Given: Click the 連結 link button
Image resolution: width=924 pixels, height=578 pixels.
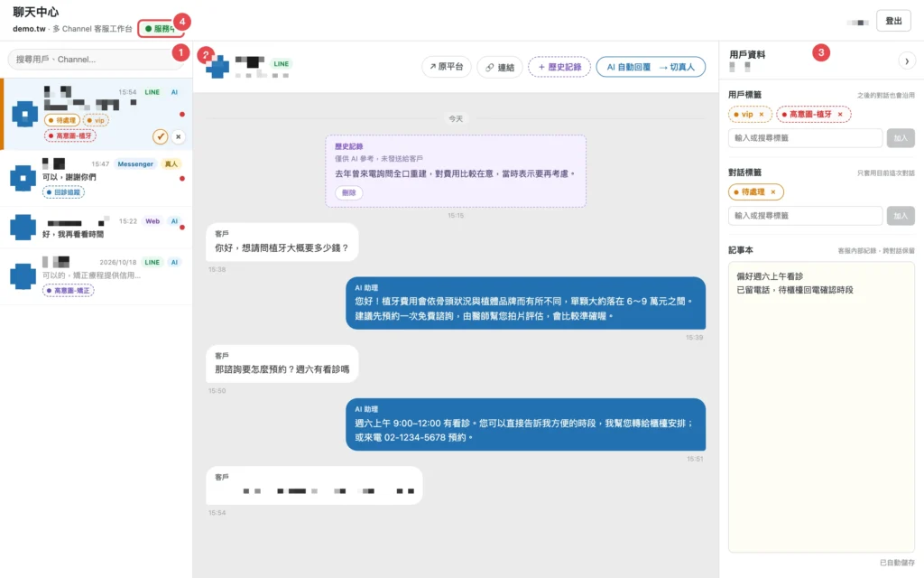Looking at the screenshot, I should (500, 67).
